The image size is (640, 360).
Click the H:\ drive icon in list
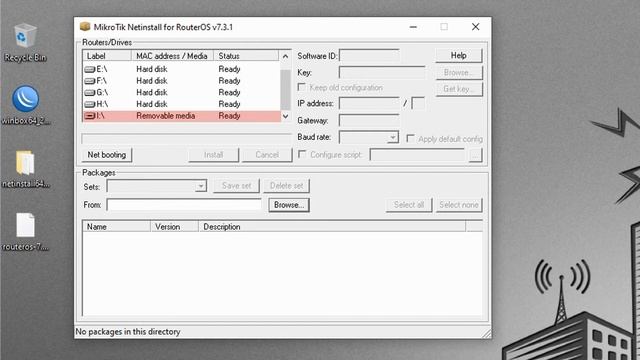pyautogui.click(x=90, y=104)
